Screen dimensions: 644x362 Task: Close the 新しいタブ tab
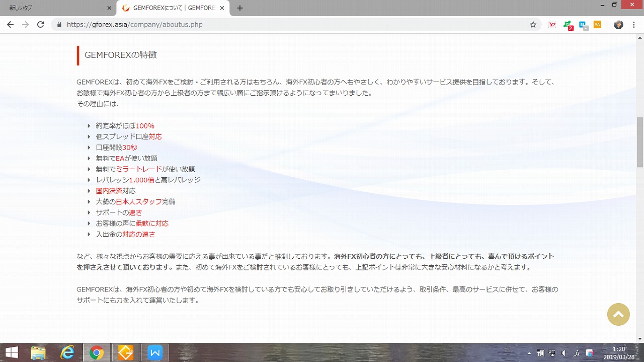pos(110,8)
